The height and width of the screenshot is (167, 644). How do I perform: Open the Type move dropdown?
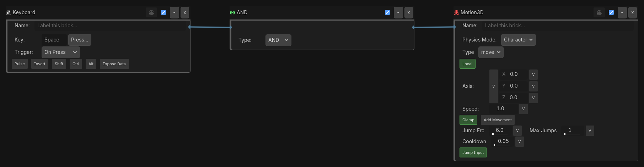pos(491,52)
